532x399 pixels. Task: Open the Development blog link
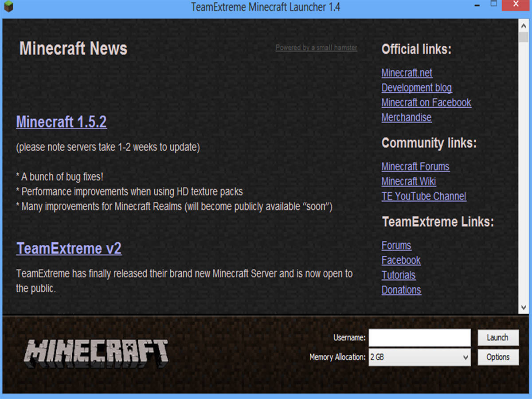pos(416,88)
